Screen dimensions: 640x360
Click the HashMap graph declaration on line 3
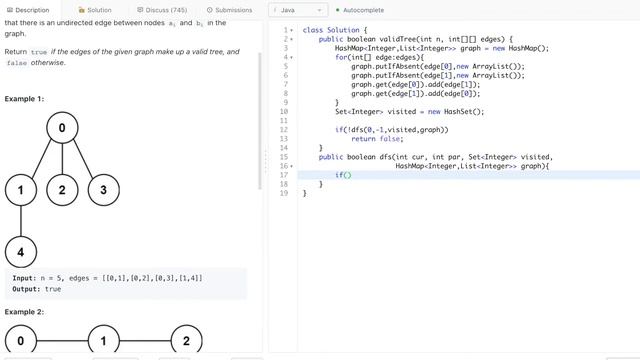442,48
